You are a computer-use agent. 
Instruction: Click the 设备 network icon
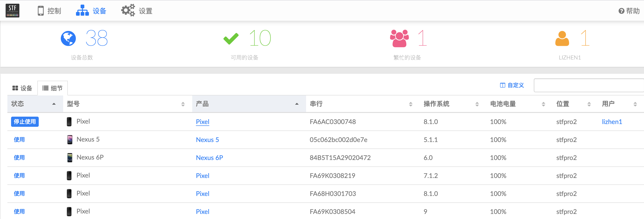click(x=82, y=10)
